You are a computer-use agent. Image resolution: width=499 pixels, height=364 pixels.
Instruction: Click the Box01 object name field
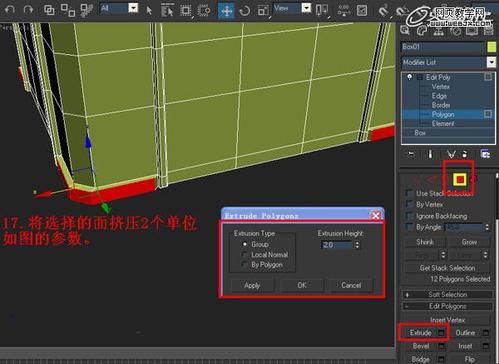click(x=443, y=47)
